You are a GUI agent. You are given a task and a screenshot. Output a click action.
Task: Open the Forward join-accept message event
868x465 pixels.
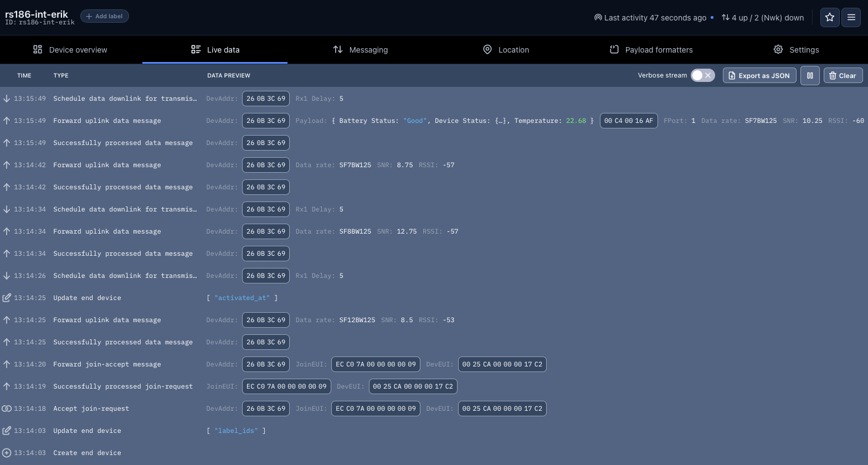pyautogui.click(x=107, y=364)
